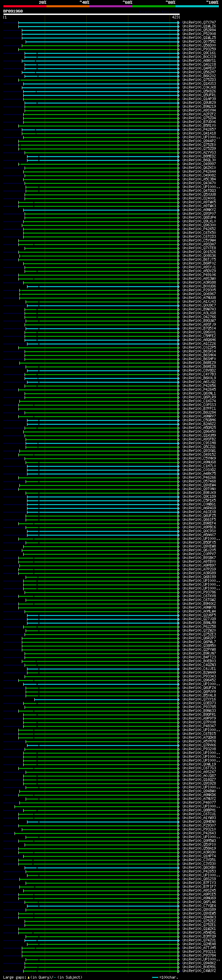Click the red 20% identity legend segment
Screen dimensions: 222x980
[x=25, y=6]
